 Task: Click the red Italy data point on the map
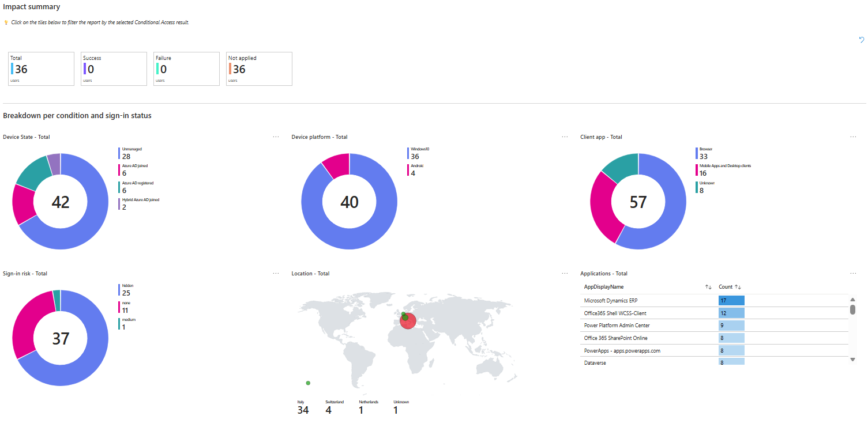(x=408, y=320)
